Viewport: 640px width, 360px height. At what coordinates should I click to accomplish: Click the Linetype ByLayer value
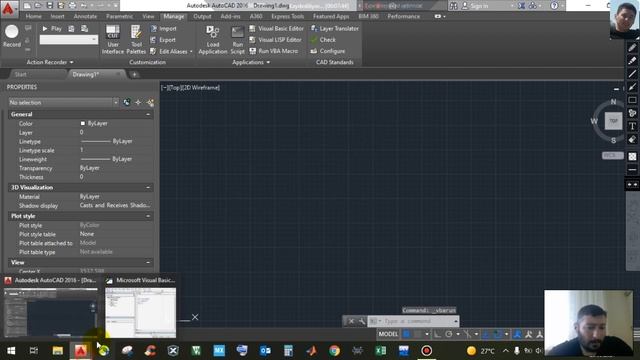pos(107,141)
